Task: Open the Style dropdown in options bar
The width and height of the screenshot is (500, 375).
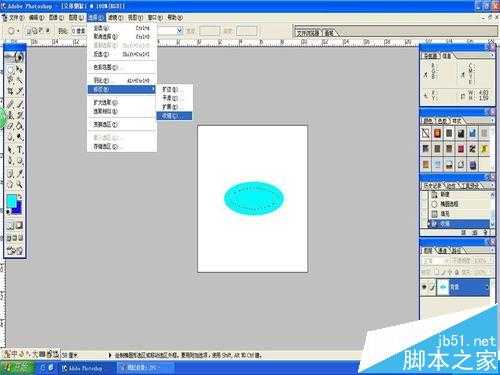Action: 179,31
